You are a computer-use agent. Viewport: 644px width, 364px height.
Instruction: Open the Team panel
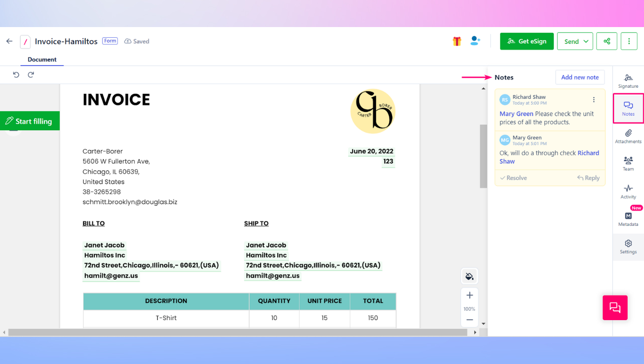(x=628, y=164)
